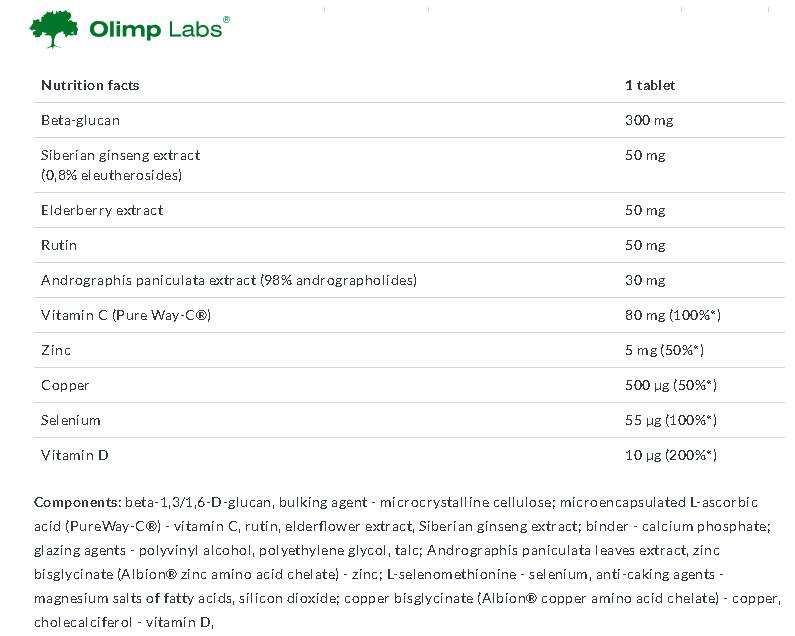
Task: Click the Copper 500 µg (50%*) value
Action: coord(671,385)
